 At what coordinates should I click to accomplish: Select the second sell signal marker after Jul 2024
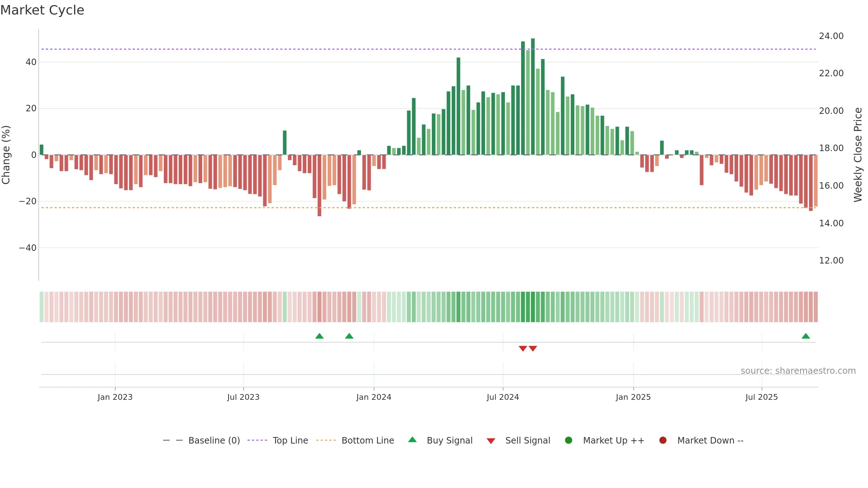click(533, 348)
